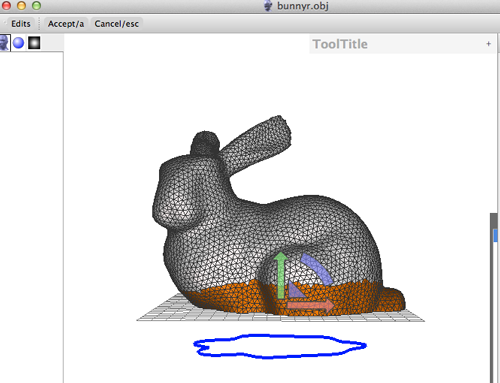Click the red horizontal translate arrow
This screenshot has height=383, width=500.
[x=311, y=305]
